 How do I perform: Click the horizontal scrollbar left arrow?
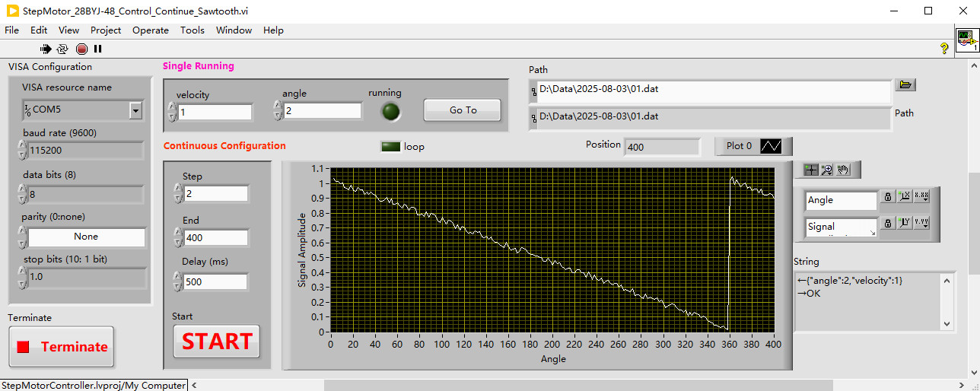point(195,385)
